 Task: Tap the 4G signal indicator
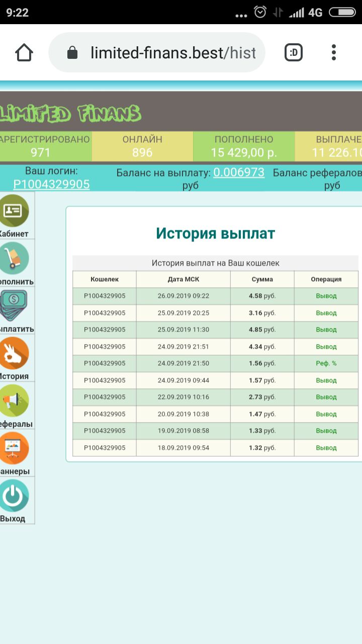(x=315, y=13)
